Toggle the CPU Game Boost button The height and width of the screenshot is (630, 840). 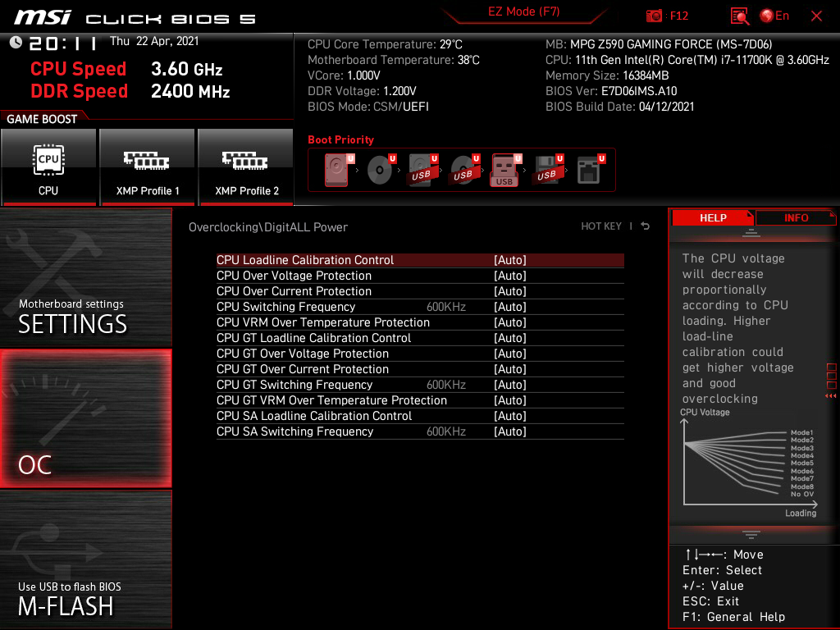pos(48,167)
